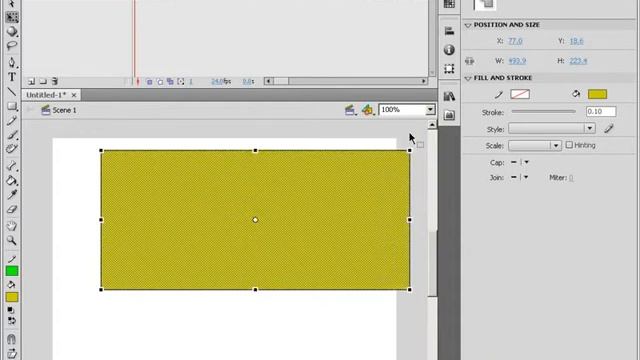Click the Stroke thickness slider
Viewport: 640px width, 360px height.
[x=544, y=111]
